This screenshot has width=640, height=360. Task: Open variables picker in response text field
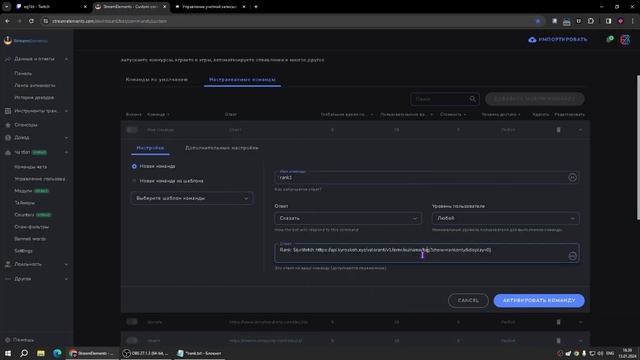tap(572, 256)
